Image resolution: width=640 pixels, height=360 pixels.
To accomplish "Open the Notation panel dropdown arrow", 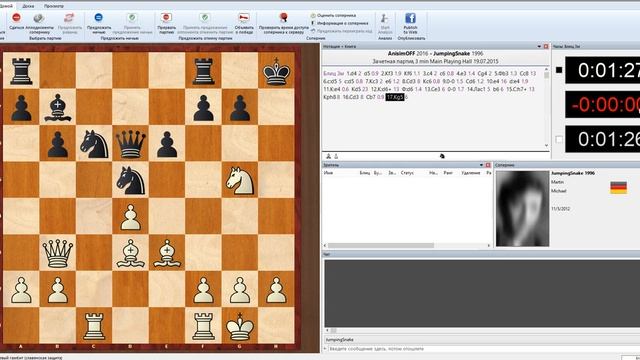I will pyautogui.click(x=539, y=47).
